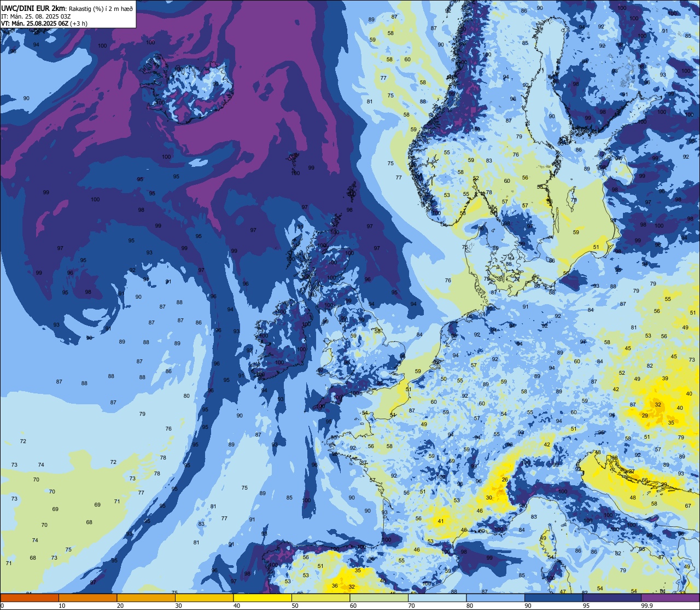This screenshot has height=610, width=700.
Task: Select the 30–40 golden legend segment
Action: pyautogui.click(x=204, y=598)
